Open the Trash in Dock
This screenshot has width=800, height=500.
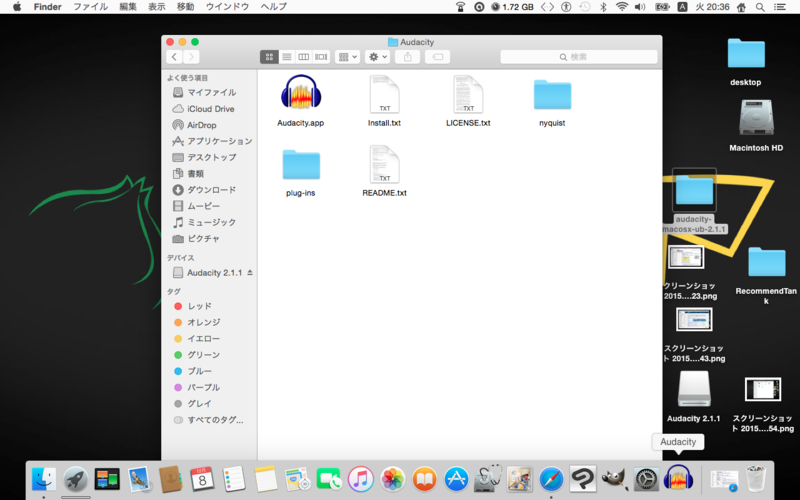tap(756, 479)
